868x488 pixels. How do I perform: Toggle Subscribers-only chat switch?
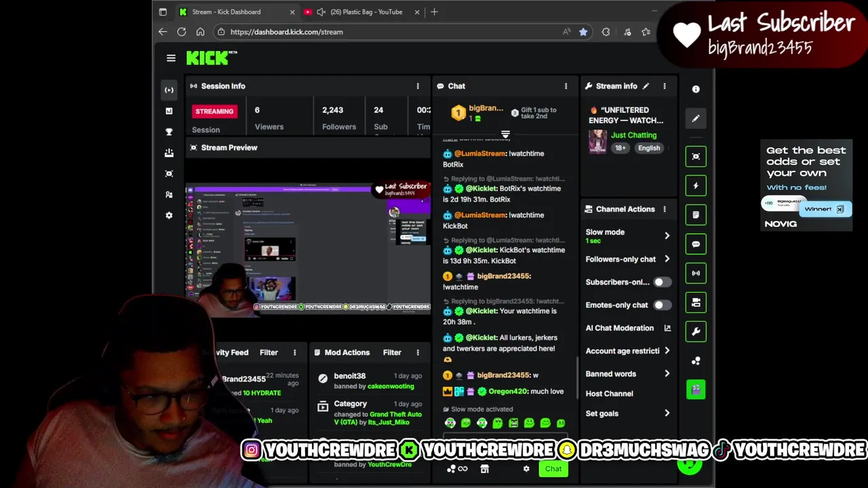(x=662, y=282)
